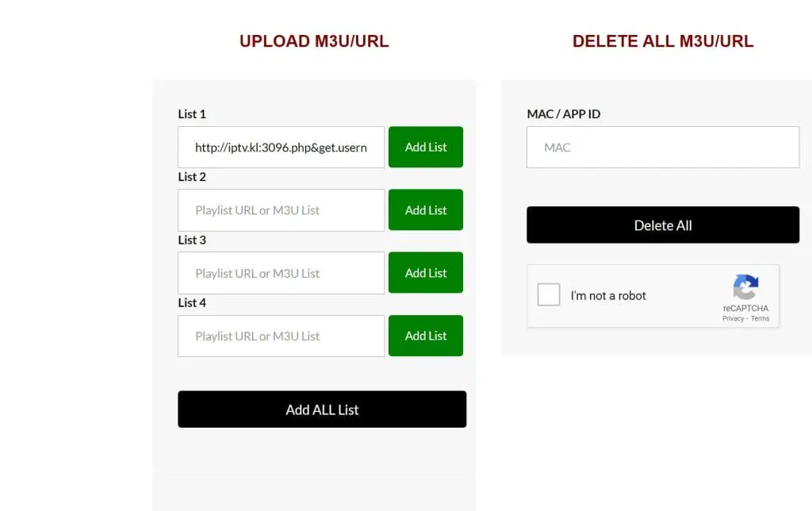812x511 pixels.
Task: Hit Add List beside List 4
Action: coord(426,336)
